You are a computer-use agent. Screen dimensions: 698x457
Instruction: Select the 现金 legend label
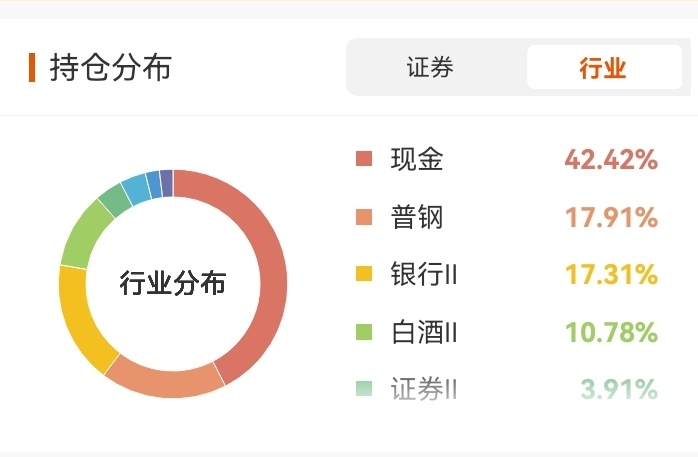[417, 159]
